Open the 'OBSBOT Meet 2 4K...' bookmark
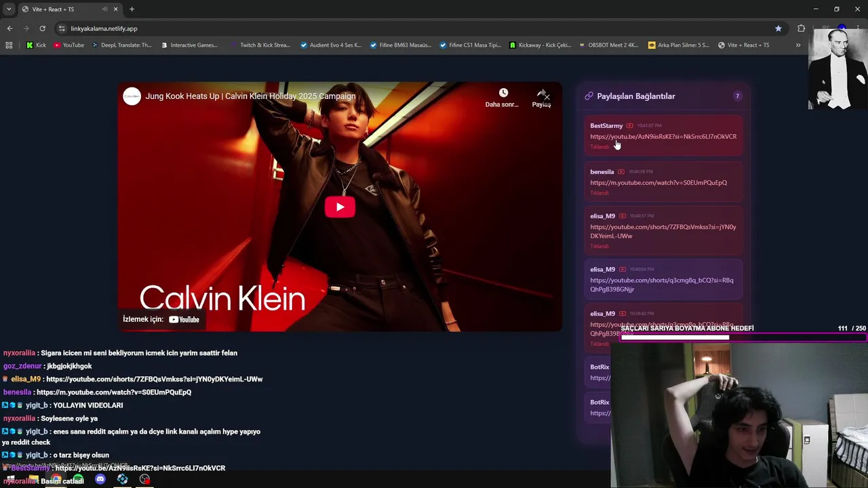Screen dimensions: 868x488 tap(608, 45)
